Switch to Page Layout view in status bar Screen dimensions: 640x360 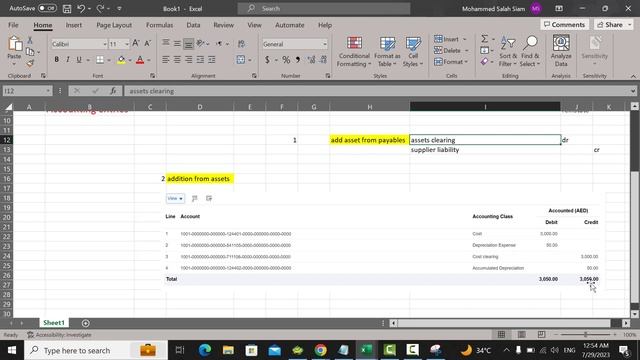pos(522,335)
